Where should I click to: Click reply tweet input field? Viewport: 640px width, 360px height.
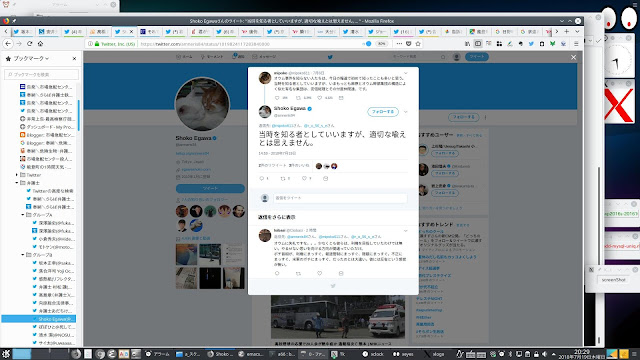point(340,198)
